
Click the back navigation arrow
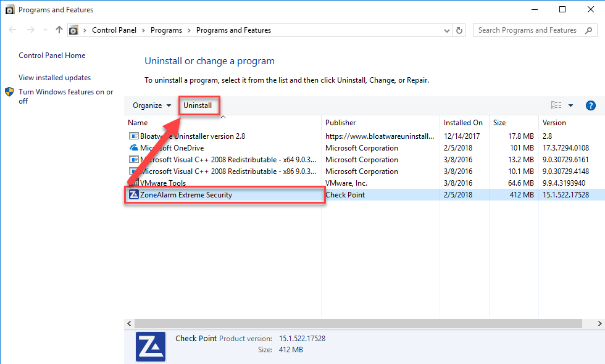tap(12, 30)
